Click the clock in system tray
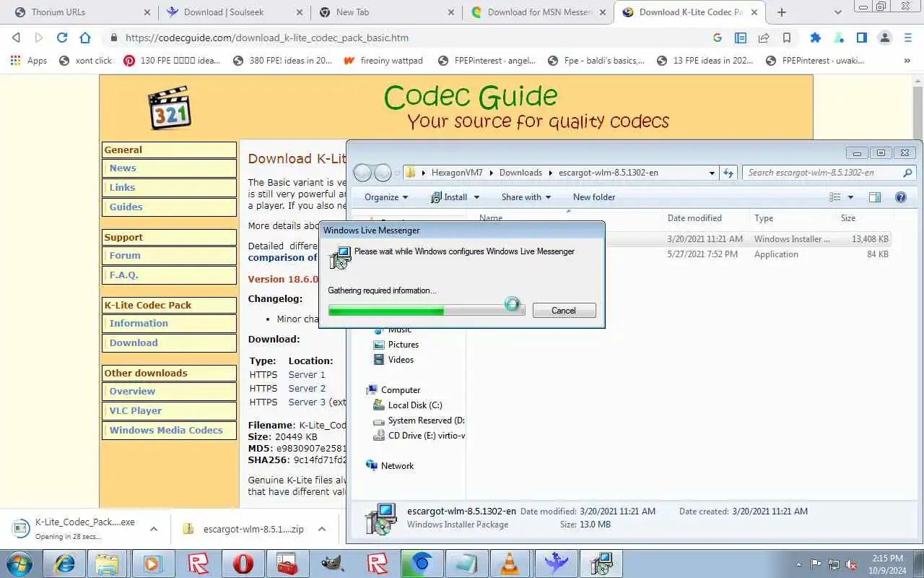This screenshot has width=924, height=578. (887, 564)
